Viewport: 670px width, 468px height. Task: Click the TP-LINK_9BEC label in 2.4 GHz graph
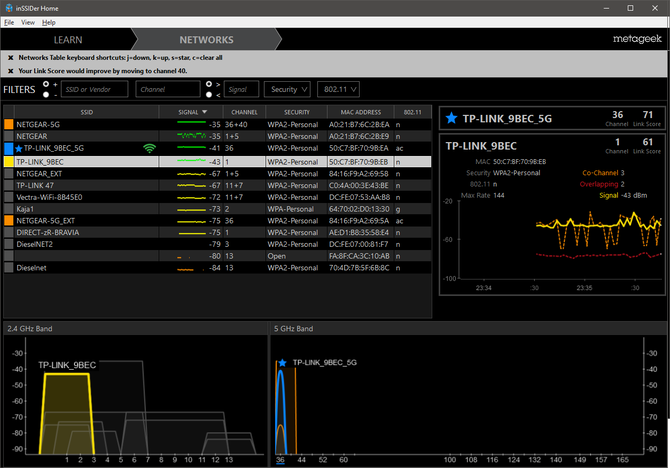coord(67,365)
